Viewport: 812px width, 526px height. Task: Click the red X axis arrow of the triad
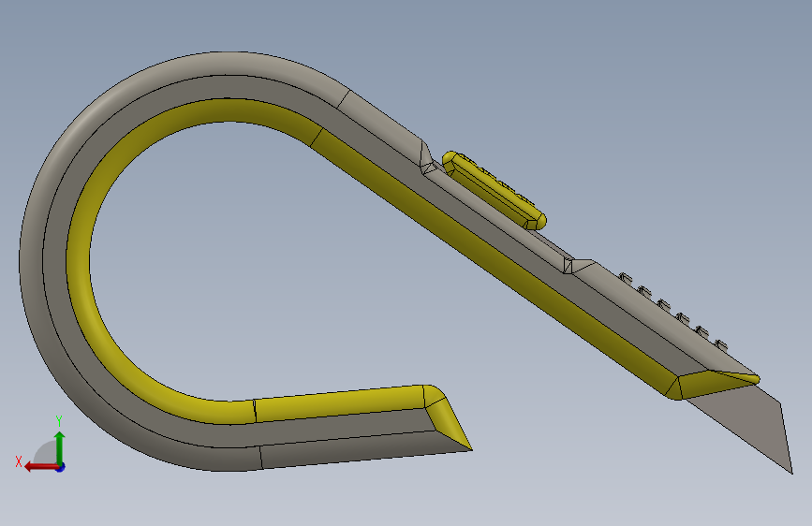click(x=41, y=467)
